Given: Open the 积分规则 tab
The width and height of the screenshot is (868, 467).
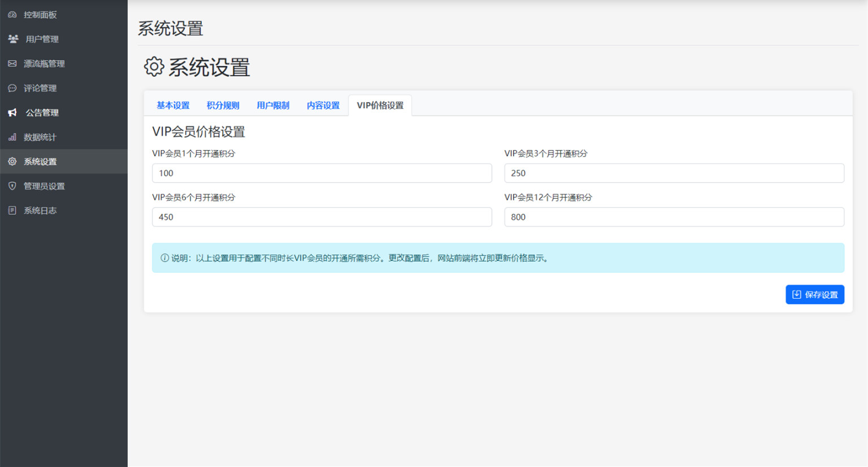Looking at the screenshot, I should click(223, 106).
